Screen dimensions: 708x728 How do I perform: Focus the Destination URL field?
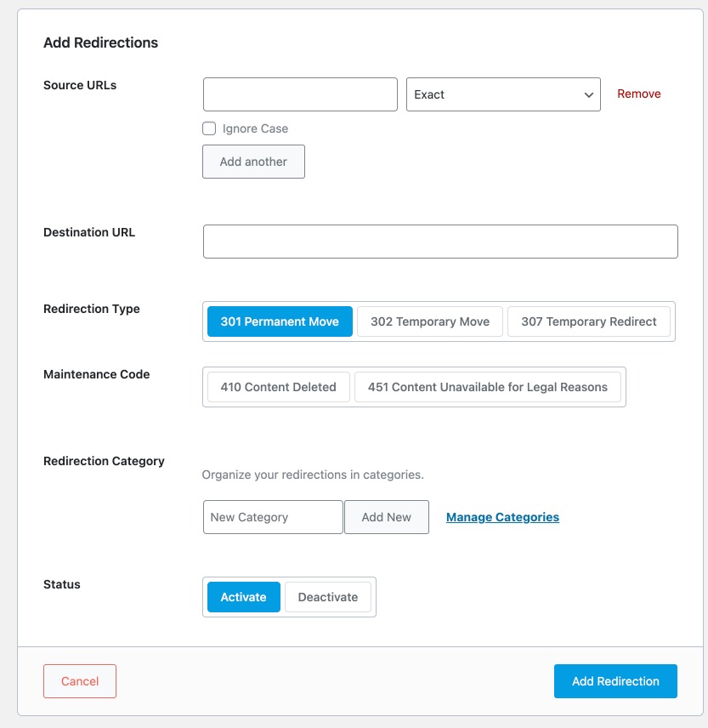(x=440, y=242)
